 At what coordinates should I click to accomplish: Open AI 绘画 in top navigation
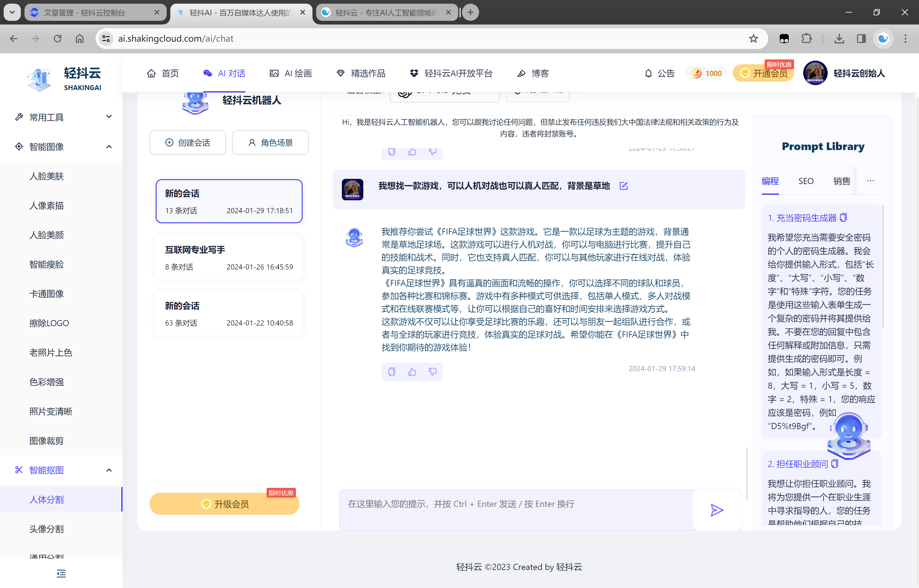click(290, 73)
